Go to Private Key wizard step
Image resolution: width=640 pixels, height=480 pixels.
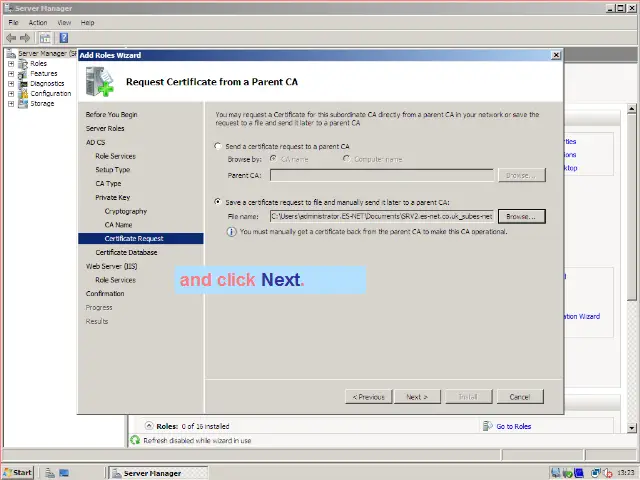click(113, 198)
